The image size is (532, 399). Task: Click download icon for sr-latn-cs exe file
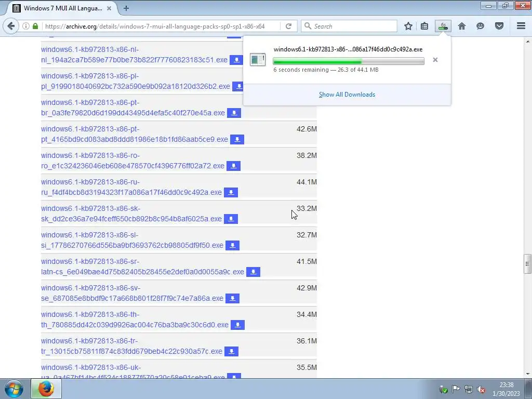pyautogui.click(x=253, y=271)
